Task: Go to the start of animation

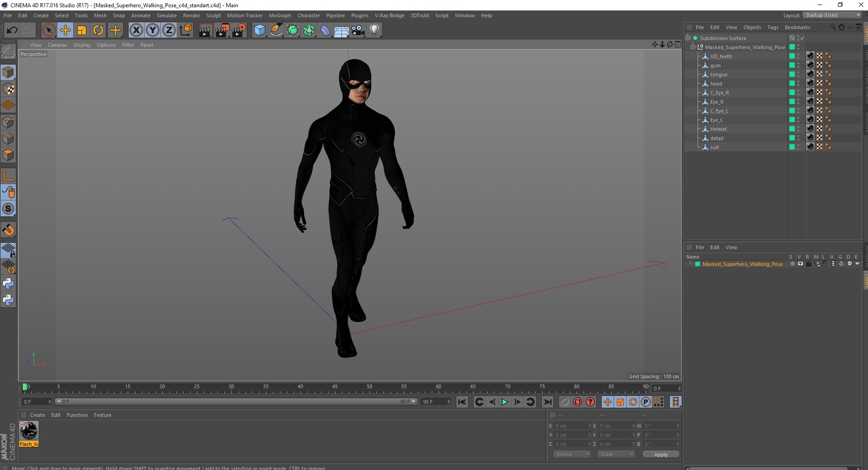Action: pos(462,402)
